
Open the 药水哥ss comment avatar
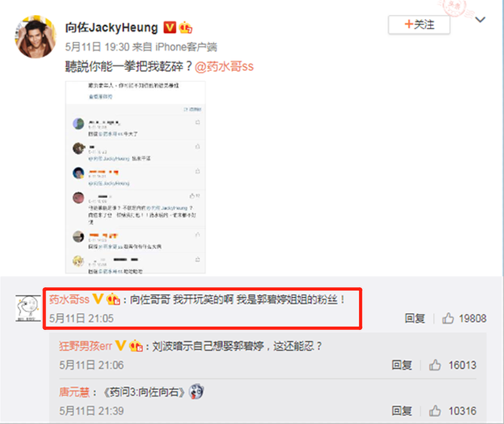28,308
